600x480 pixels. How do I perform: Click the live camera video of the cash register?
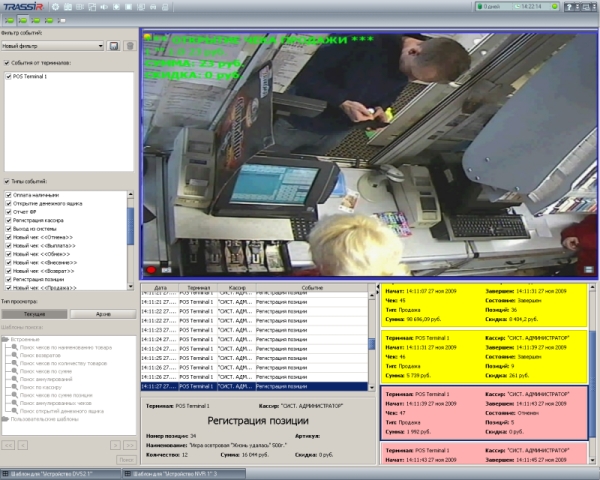point(370,153)
